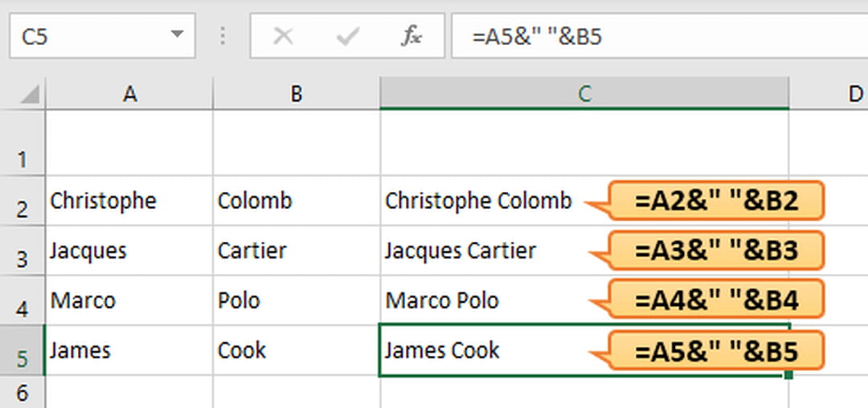868x408 pixels.
Task: Click the fill handle of cell C5
Action: 789,375
